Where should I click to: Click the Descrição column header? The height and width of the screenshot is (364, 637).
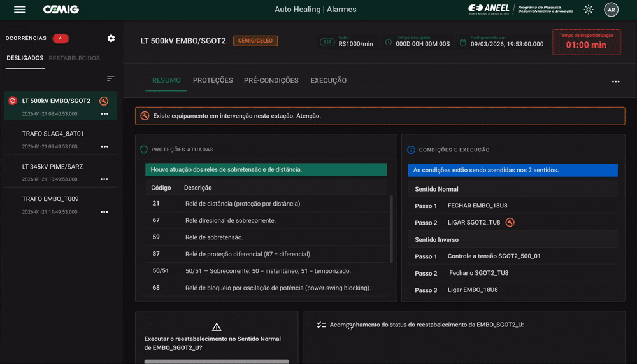pyautogui.click(x=198, y=188)
